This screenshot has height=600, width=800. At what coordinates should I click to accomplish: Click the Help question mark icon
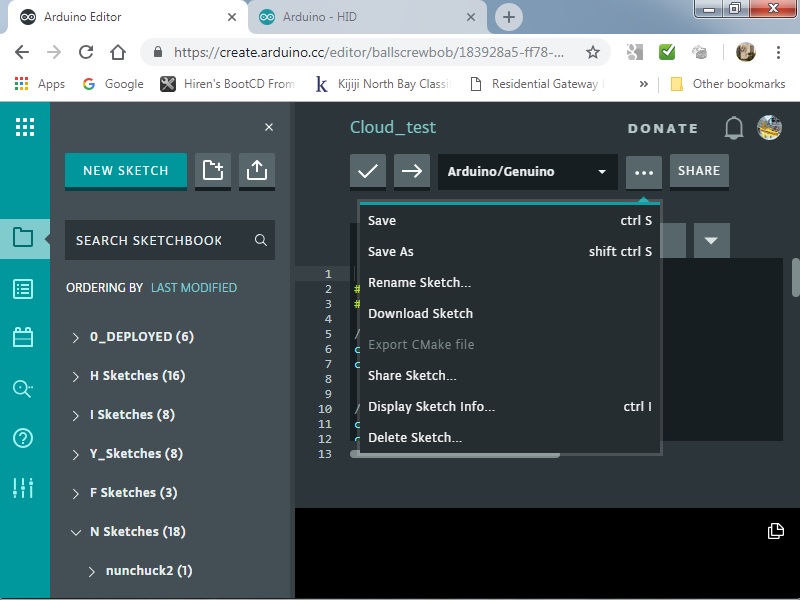(x=24, y=439)
